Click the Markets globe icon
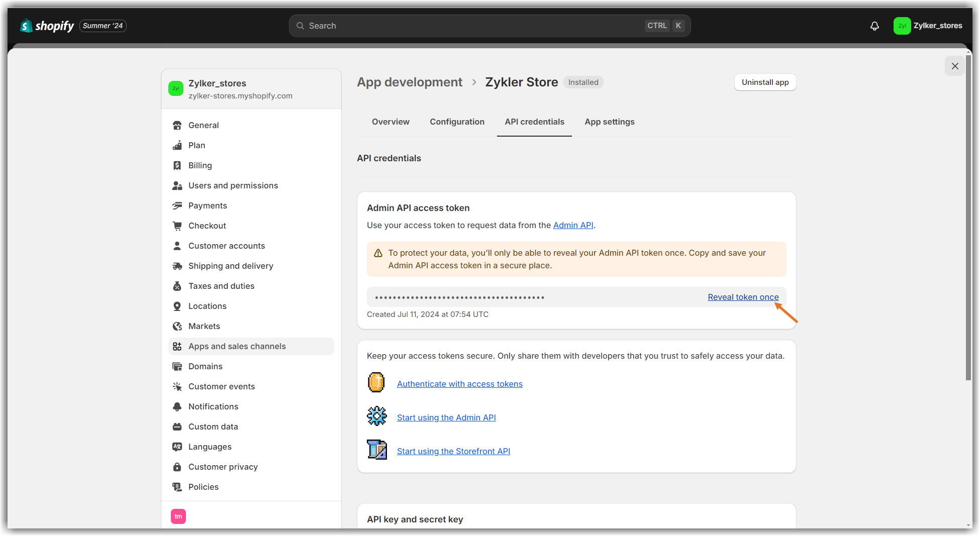 coord(177,326)
